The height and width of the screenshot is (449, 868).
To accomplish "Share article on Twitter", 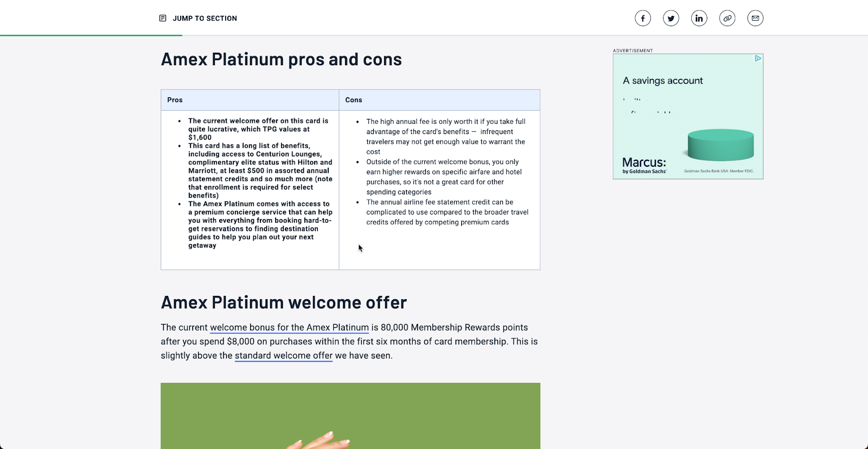I will pyautogui.click(x=671, y=18).
